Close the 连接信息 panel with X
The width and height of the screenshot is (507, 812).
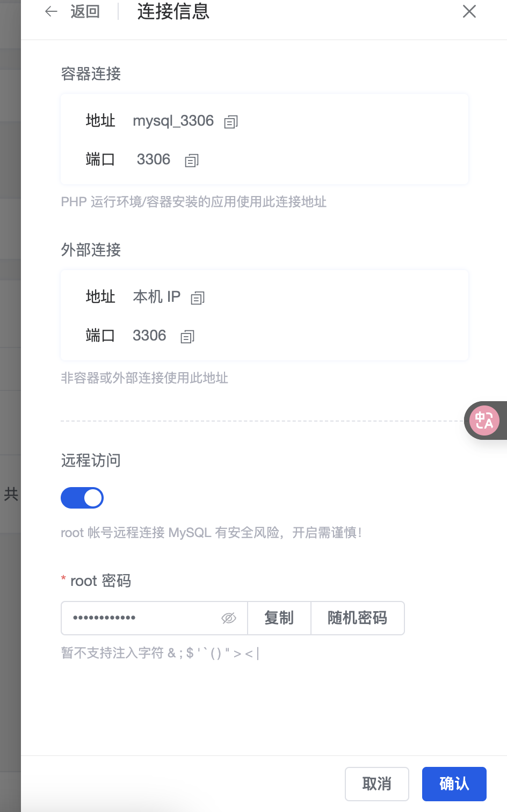(x=469, y=11)
